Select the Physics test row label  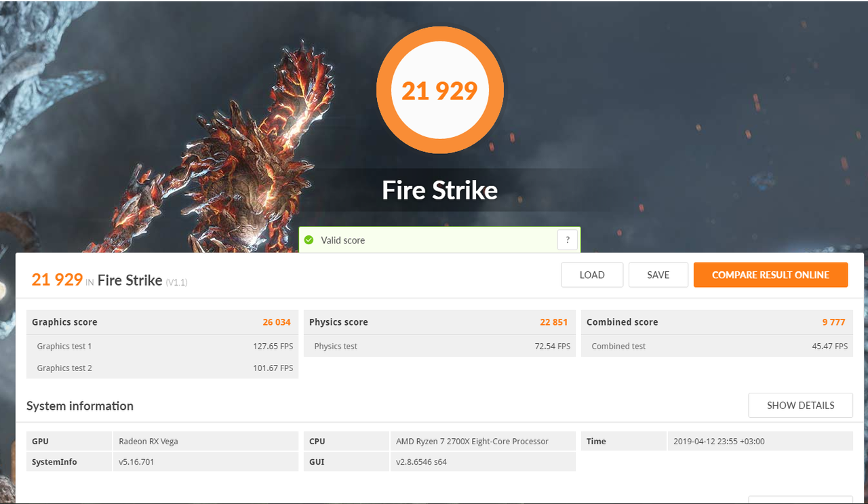(336, 346)
